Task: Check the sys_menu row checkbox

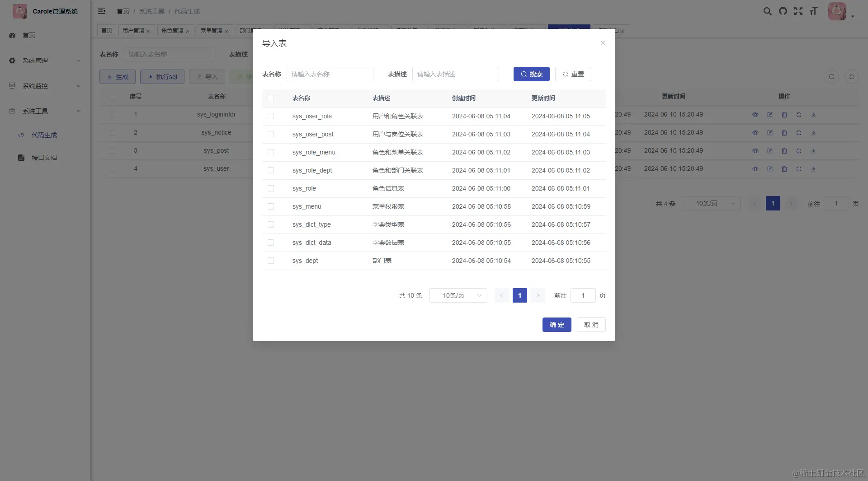Action: click(271, 206)
